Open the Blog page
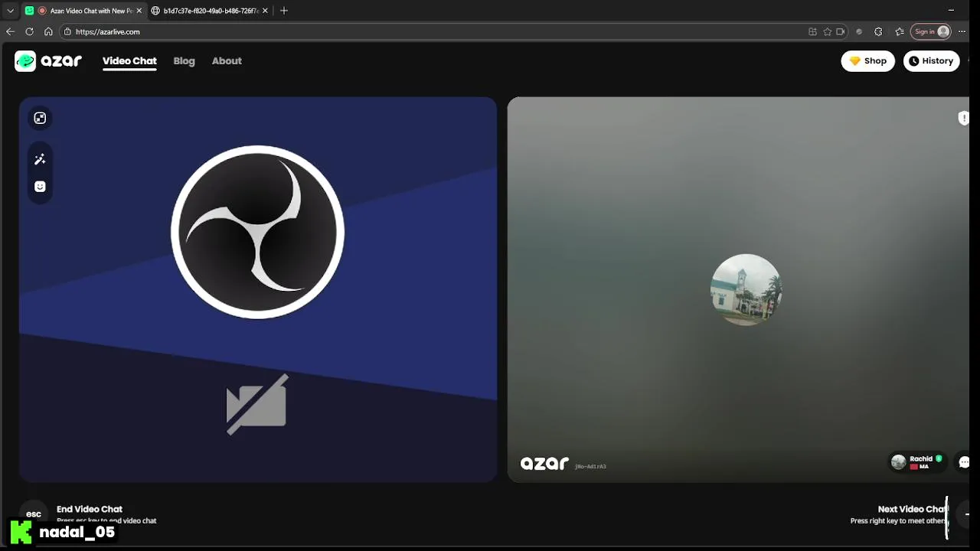Image resolution: width=980 pixels, height=551 pixels. (x=184, y=61)
